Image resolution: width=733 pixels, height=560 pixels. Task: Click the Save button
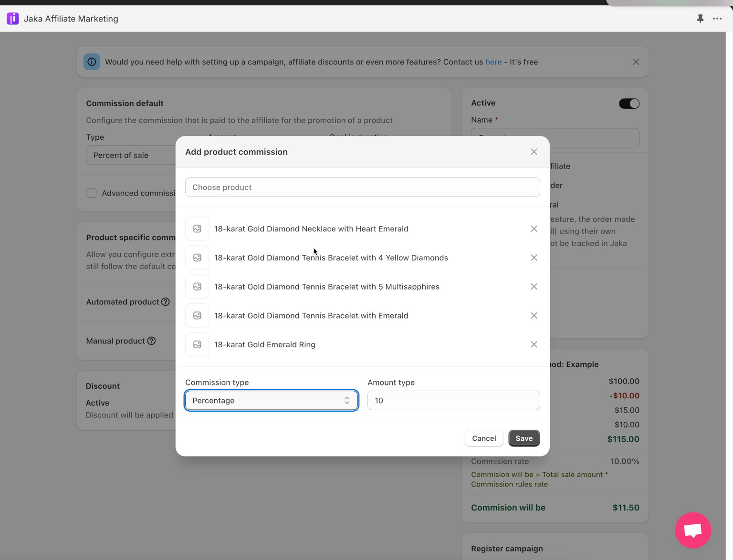[x=524, y=438]
